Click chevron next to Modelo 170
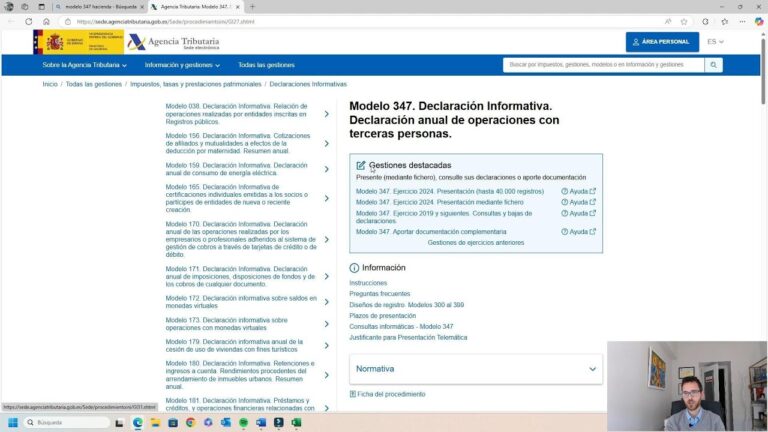The height and width of the screenshot is (432, 768). [327, 240]
